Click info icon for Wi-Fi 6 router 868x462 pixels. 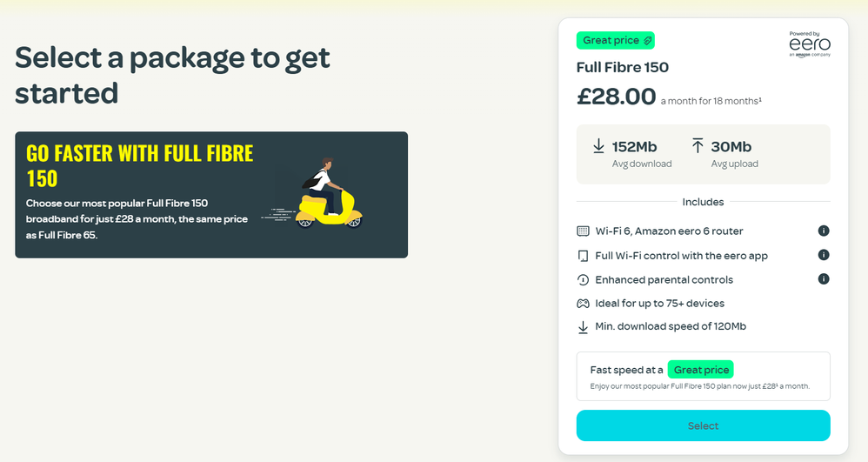click(x=824, y=231)
